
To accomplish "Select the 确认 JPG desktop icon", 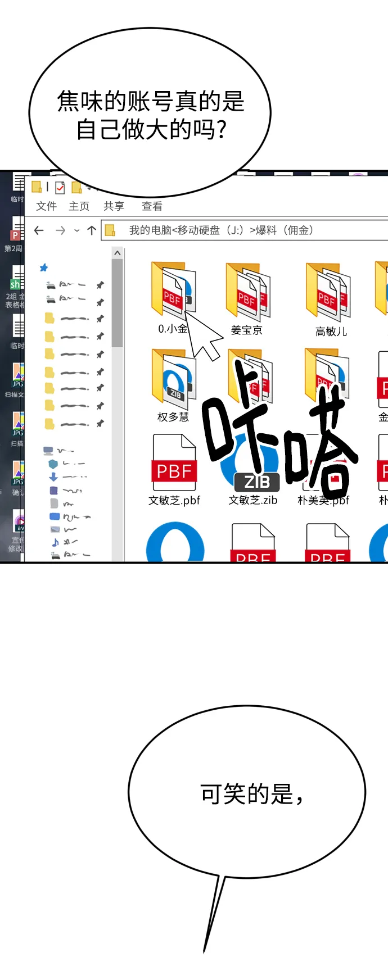I will pyautogui.click(x=17, y=478).
